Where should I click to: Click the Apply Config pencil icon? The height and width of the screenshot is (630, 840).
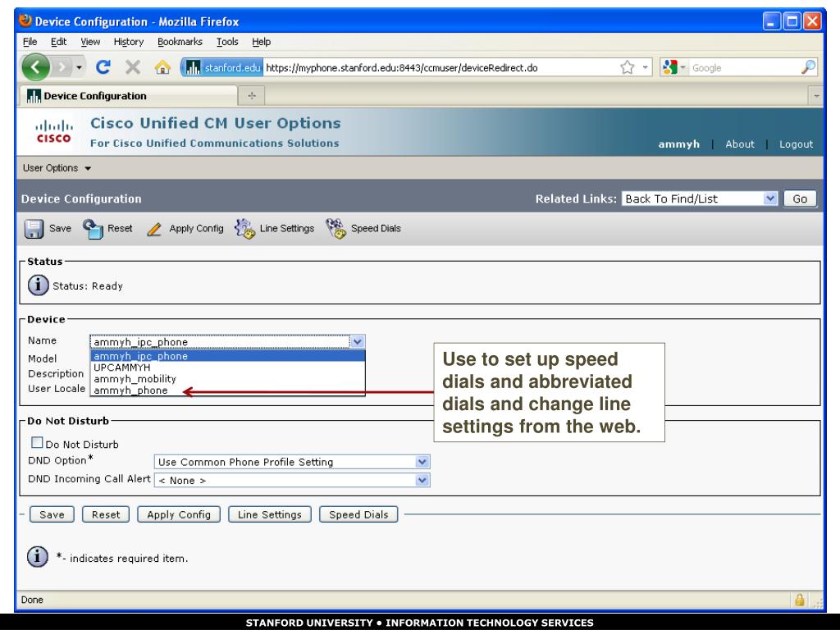tap(154, 230)
